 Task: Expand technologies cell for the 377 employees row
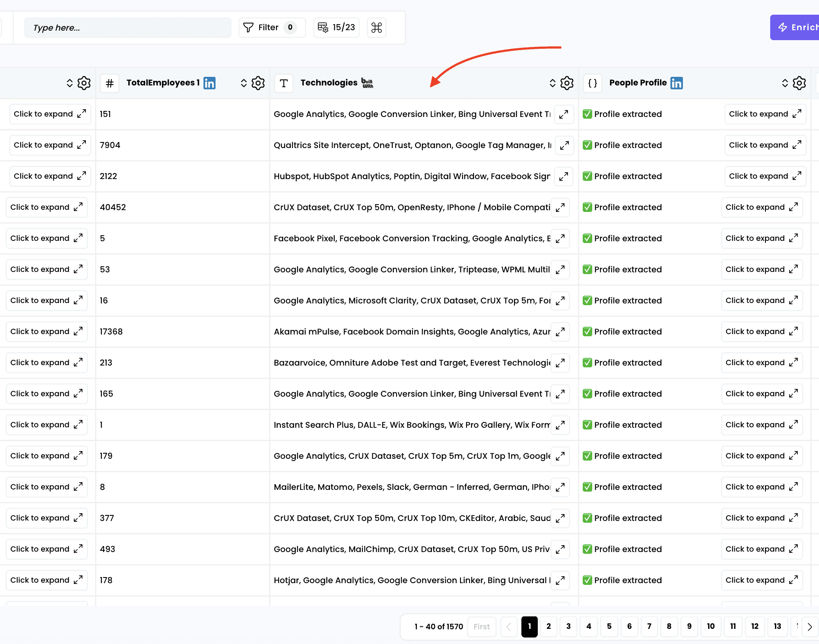point(560,518)
